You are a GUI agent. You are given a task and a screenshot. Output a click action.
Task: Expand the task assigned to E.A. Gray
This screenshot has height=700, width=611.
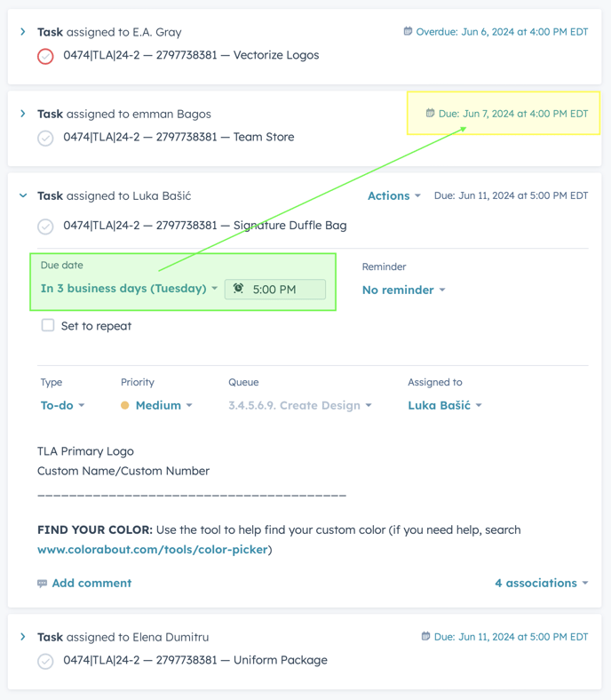(23, 32)
